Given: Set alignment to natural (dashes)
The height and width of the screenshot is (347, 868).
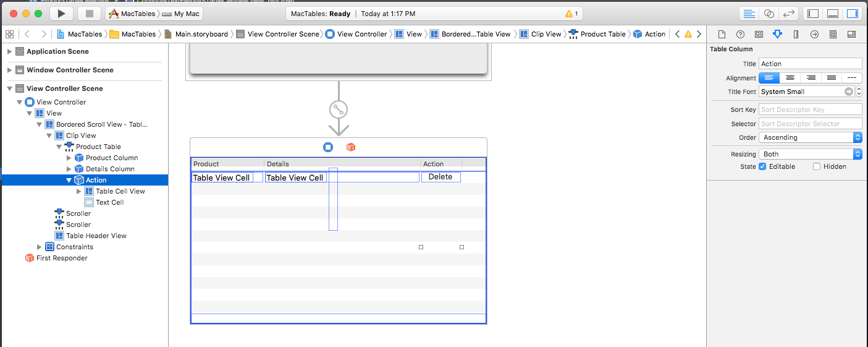Looking at the screenshot, I should point(851,78).
